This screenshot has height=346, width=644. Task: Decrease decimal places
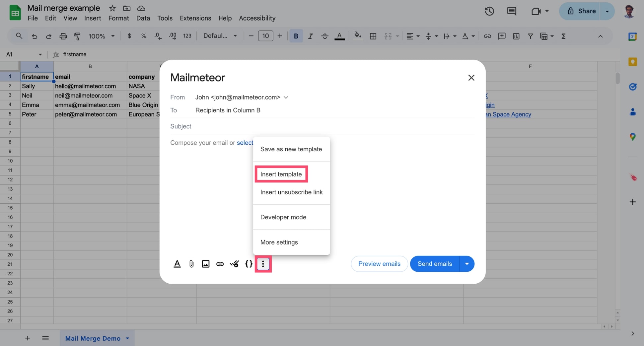pos(158,36)
